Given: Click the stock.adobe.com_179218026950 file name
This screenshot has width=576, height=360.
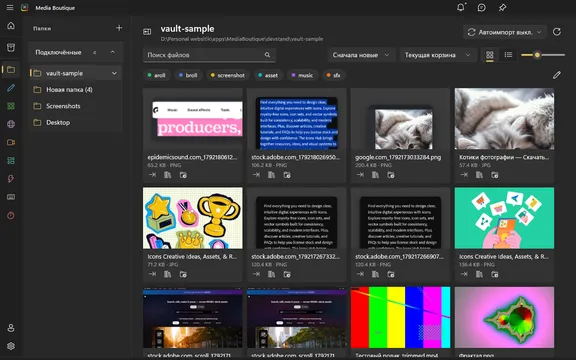Looking at the screenshot, I should (296, 157).
